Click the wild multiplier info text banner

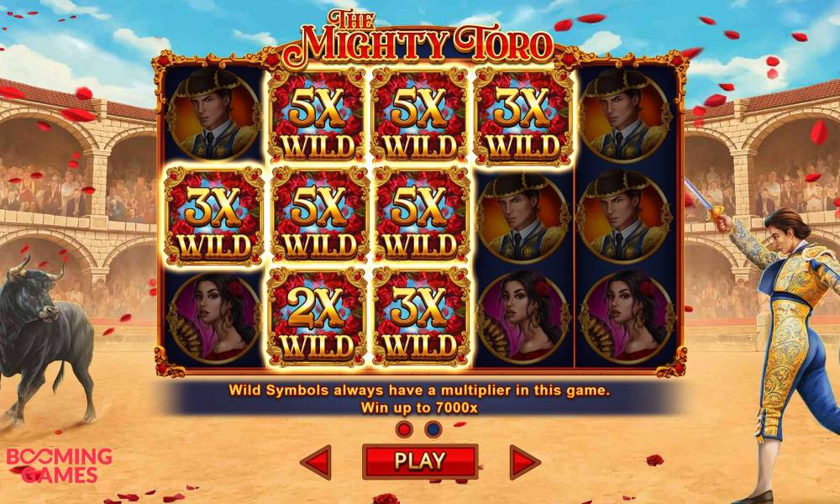419,398
